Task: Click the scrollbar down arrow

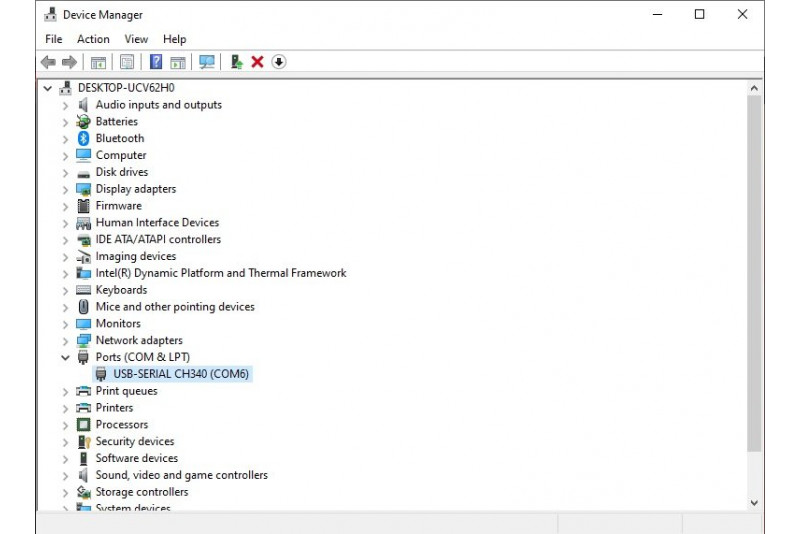Action: click(x=754, y=503)
